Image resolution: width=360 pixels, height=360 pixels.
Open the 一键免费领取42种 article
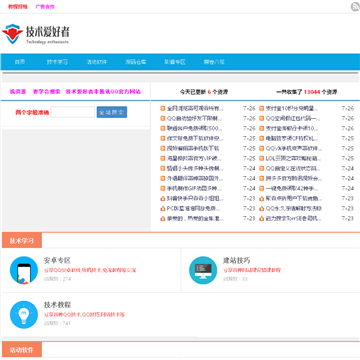(x=292, y=188)
